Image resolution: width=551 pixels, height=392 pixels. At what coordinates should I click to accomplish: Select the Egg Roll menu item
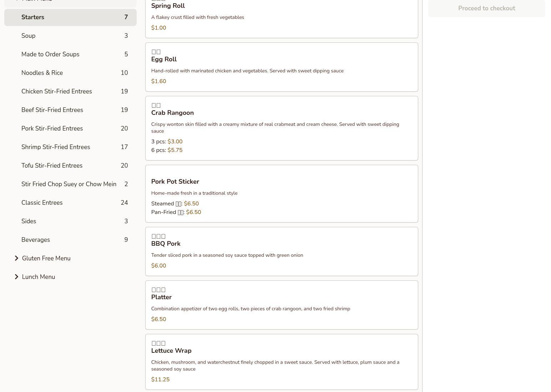point(281,67)
